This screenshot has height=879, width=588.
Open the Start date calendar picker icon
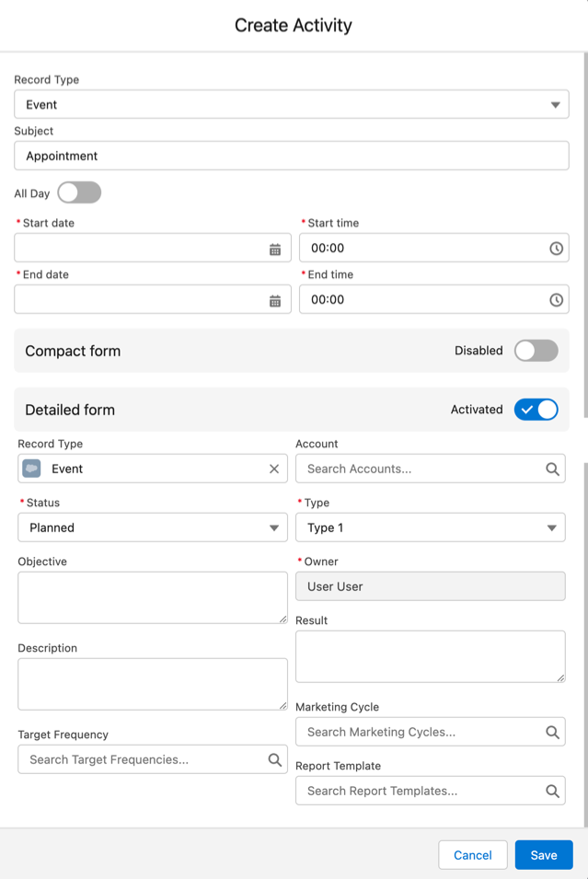275,249
